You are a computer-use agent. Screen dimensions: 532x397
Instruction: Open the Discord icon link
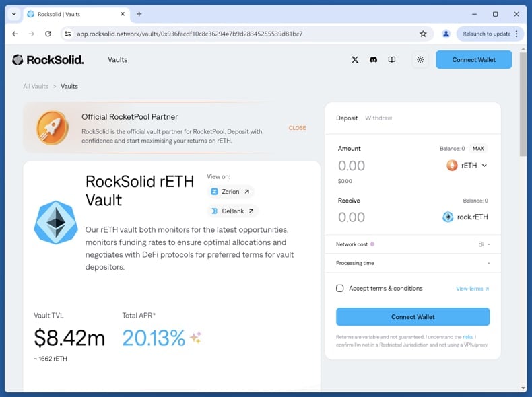373,60
